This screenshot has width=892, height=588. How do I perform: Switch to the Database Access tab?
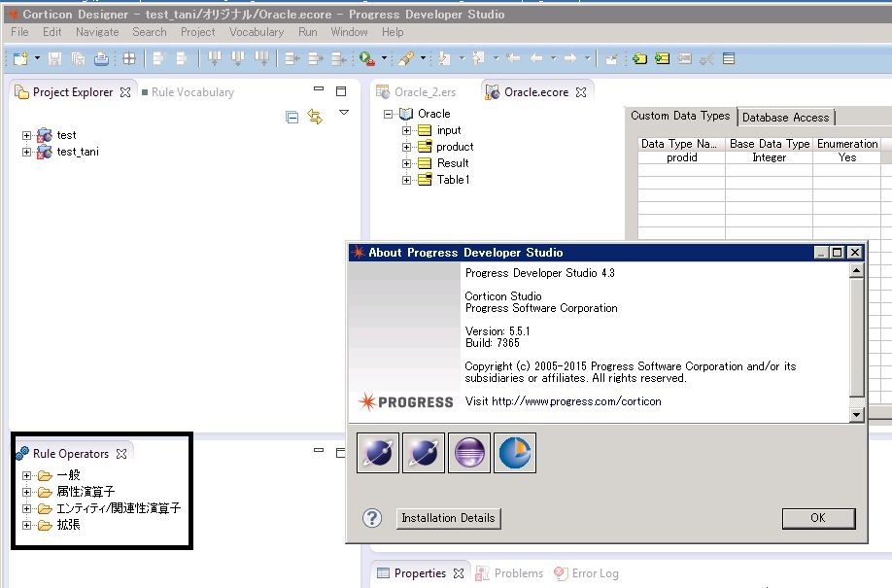coord(786,118)
